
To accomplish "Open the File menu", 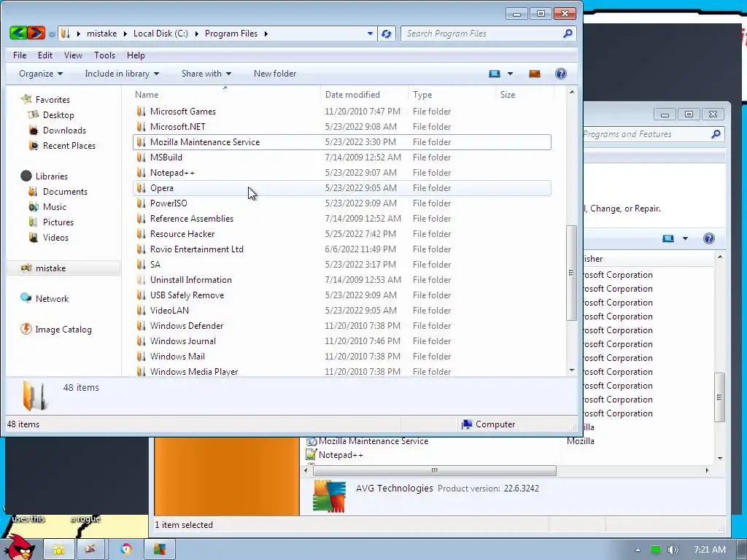I will (20, 55).
